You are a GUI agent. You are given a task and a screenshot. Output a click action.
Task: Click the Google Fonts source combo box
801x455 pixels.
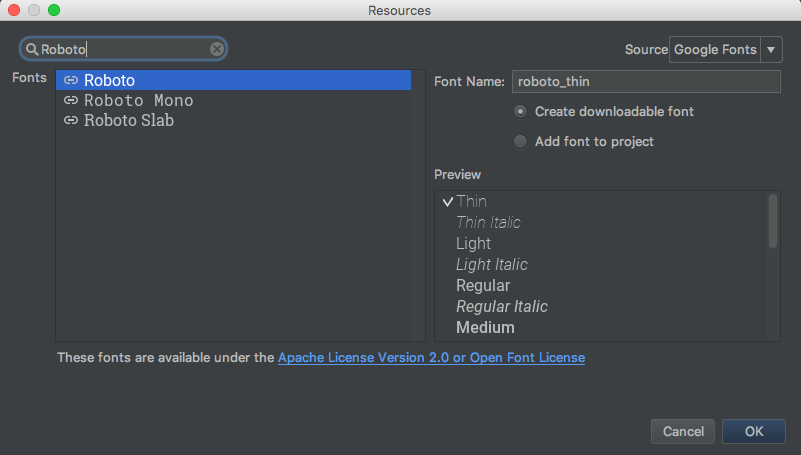[x=715, y=49]
